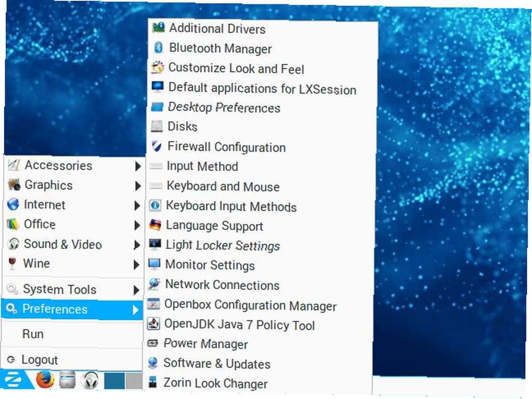Click the Bluetooth Manager icon
Viewport: 532px width, 399px height.
point(159,47)
